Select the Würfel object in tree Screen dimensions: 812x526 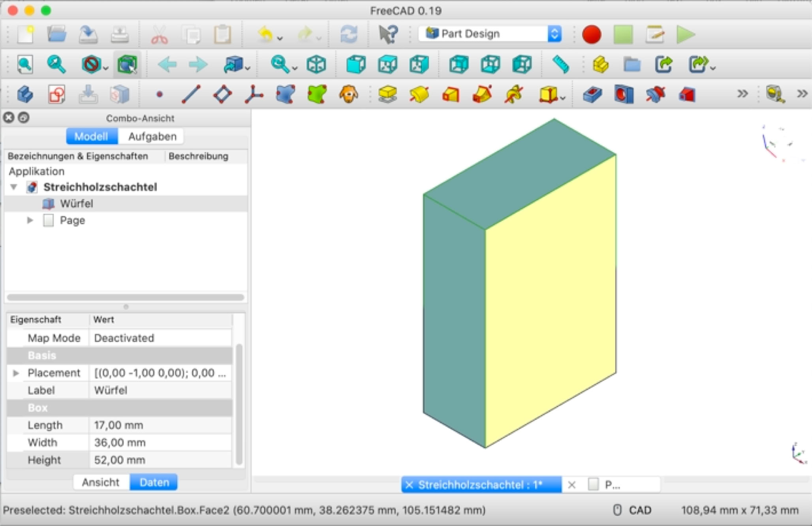(76, 203)
